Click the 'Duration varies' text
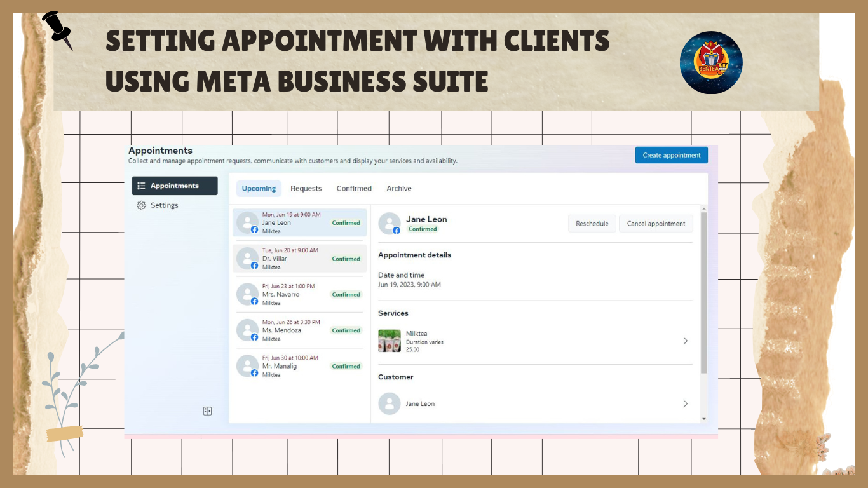 coord(424,342)
